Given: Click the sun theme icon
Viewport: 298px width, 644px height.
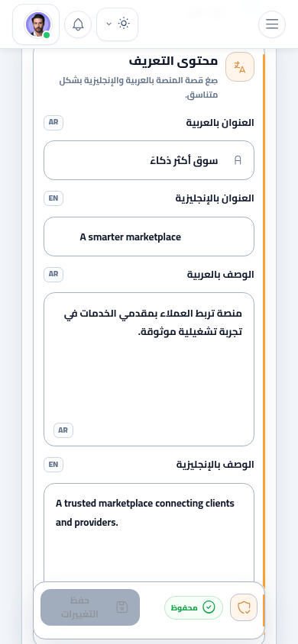Looking at the screenshot, I should [124, 24].
